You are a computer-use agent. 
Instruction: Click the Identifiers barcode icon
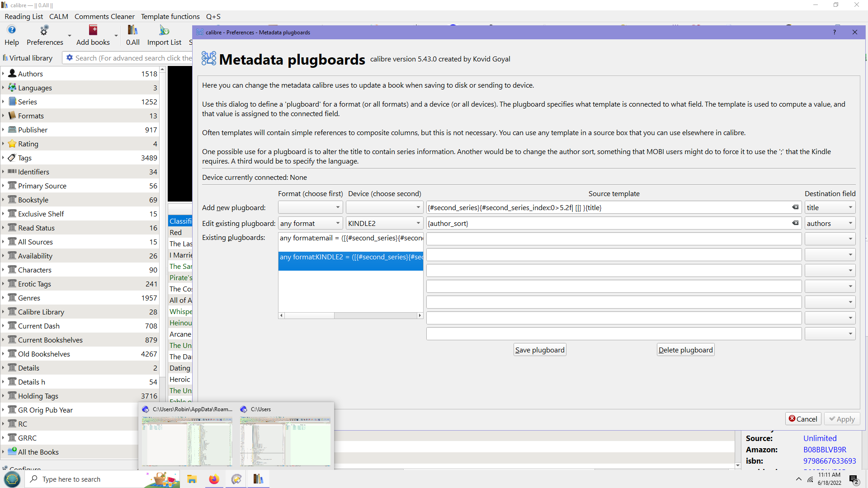12,171
